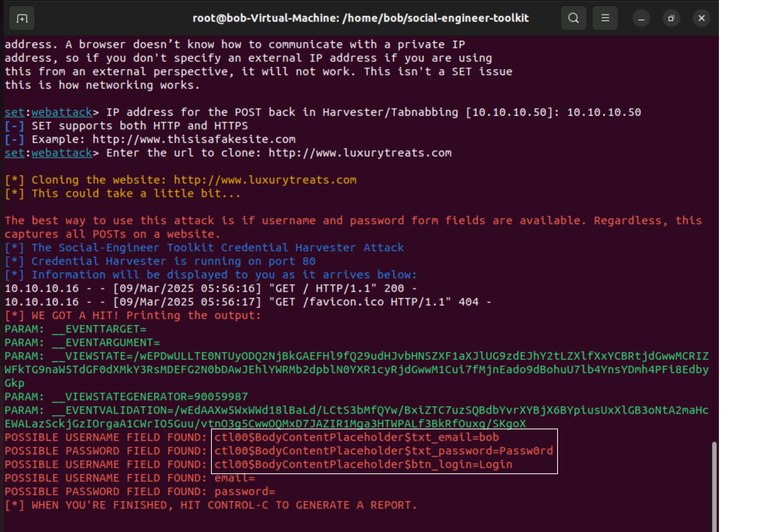775x532 pixels.
Task: Restore the terminal window size
Action: (671, 18)
